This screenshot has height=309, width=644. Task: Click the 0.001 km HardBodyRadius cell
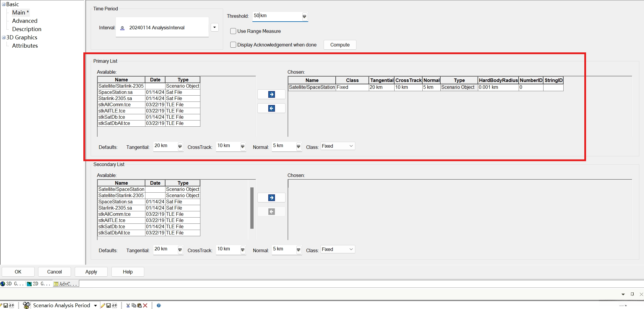[498, 87]
